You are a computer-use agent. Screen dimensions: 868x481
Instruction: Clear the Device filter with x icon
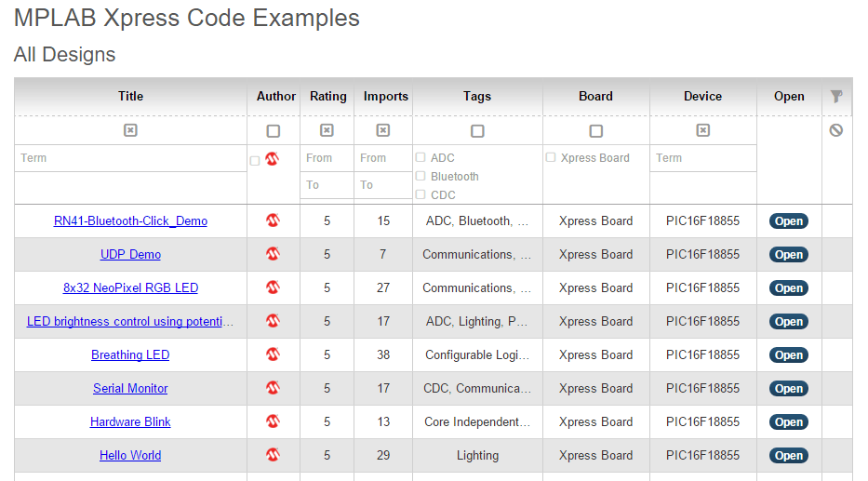(702, 130)
